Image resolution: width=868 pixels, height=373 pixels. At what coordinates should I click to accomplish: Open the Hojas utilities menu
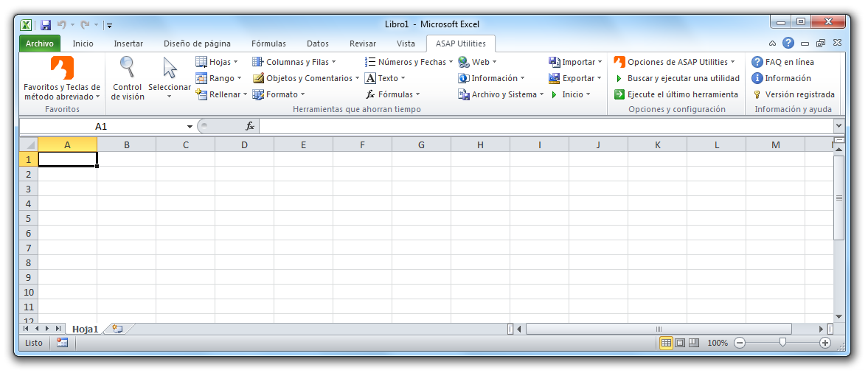tap(217, 62)
